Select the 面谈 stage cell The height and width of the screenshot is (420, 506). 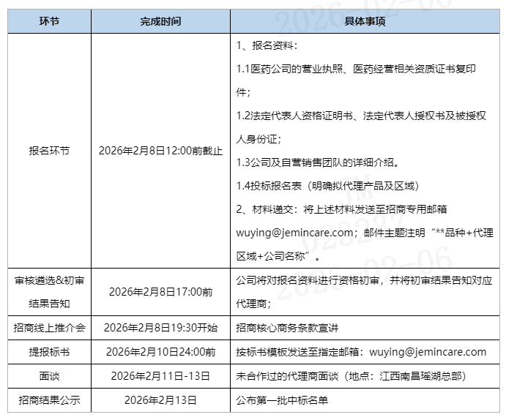pyautogui.click(x=49, y=376)
